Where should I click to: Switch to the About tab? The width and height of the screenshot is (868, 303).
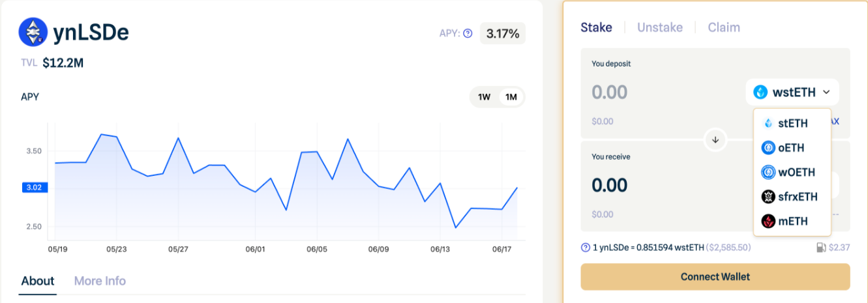(38, 281)
